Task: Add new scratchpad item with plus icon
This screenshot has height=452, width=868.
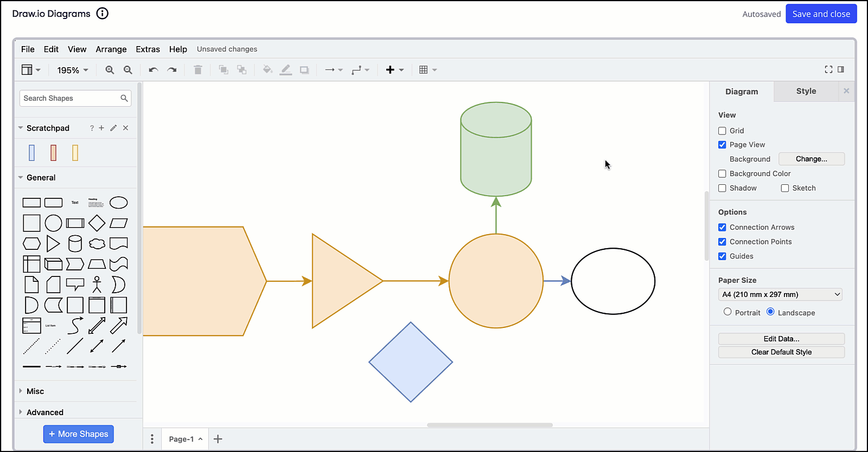Action: pos(101,128)
